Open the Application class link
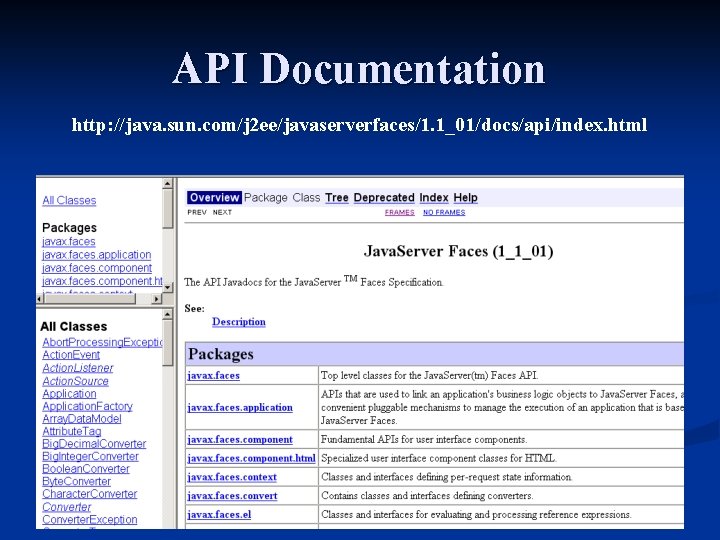 tap(69, 394)
